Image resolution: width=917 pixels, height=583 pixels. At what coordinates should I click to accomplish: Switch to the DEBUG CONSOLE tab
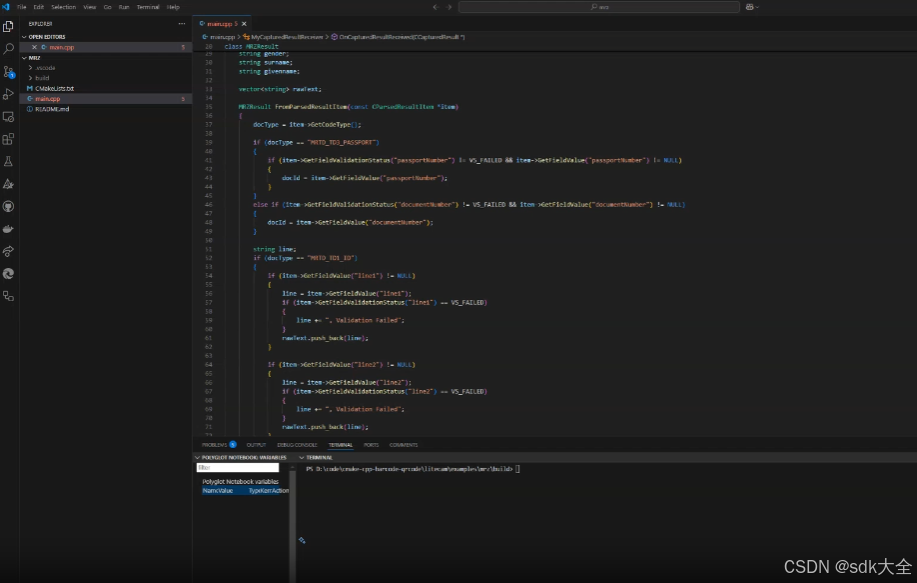[x=297, y=445]
